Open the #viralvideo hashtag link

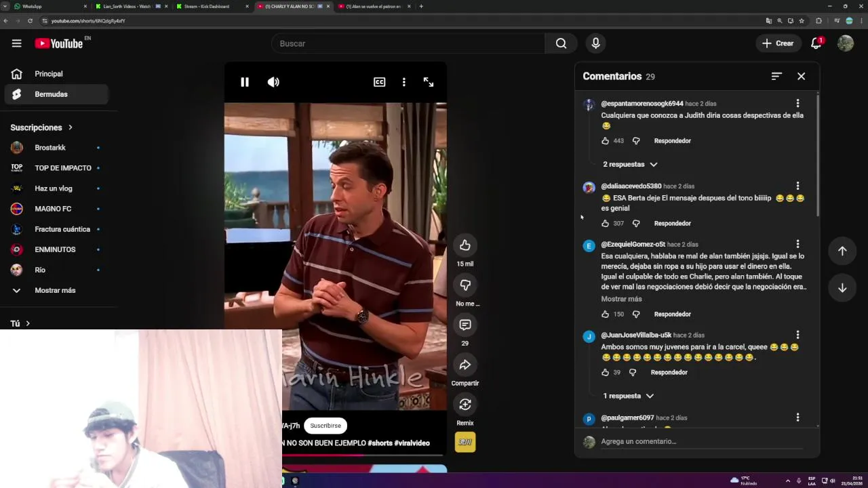click(412, 443)
